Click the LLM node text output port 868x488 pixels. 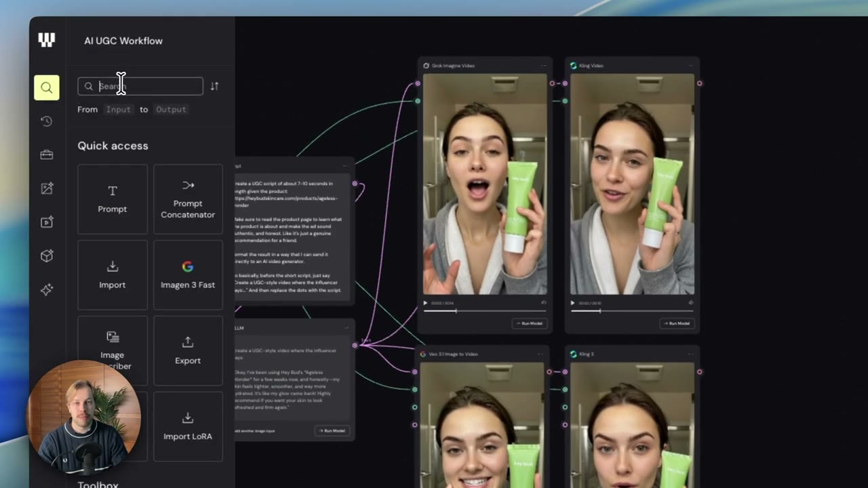[x=355, y=345]
